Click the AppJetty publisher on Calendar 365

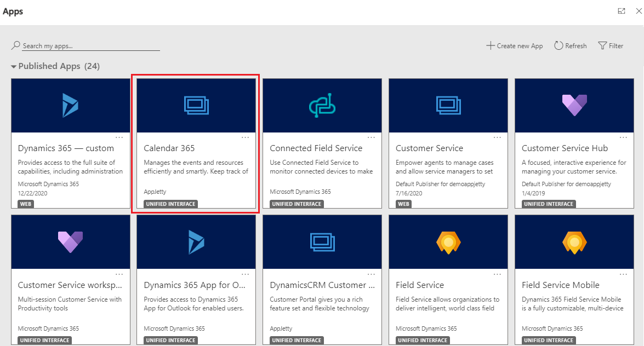coord(155,192)
